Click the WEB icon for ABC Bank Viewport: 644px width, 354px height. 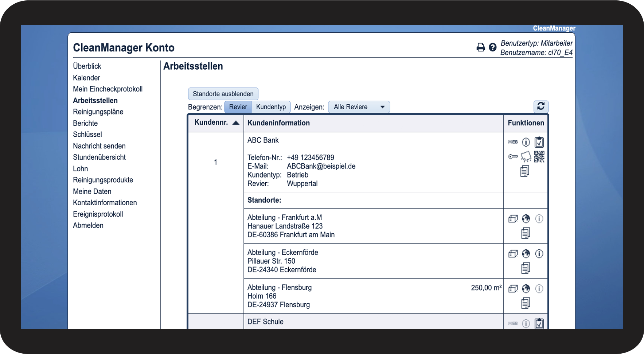click(x=513, y=142)
